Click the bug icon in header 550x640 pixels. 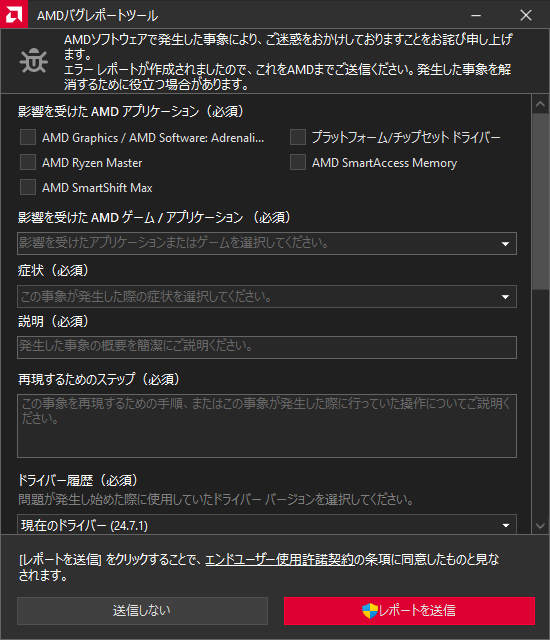pyautogui.click(x=33, y=61)
